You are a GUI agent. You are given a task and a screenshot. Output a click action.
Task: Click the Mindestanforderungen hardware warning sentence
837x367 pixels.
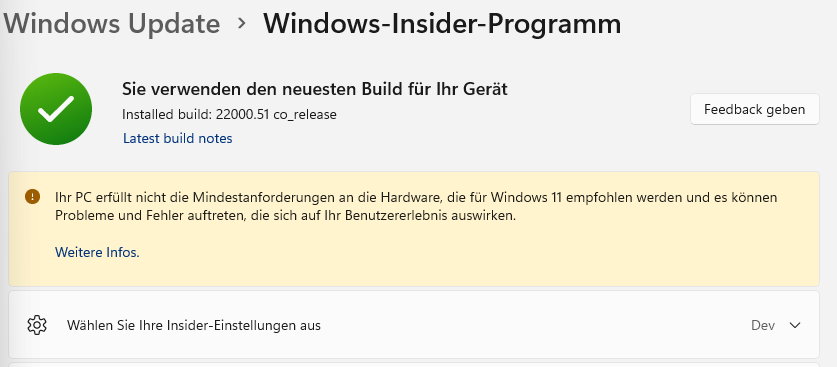tap(416, 198)
